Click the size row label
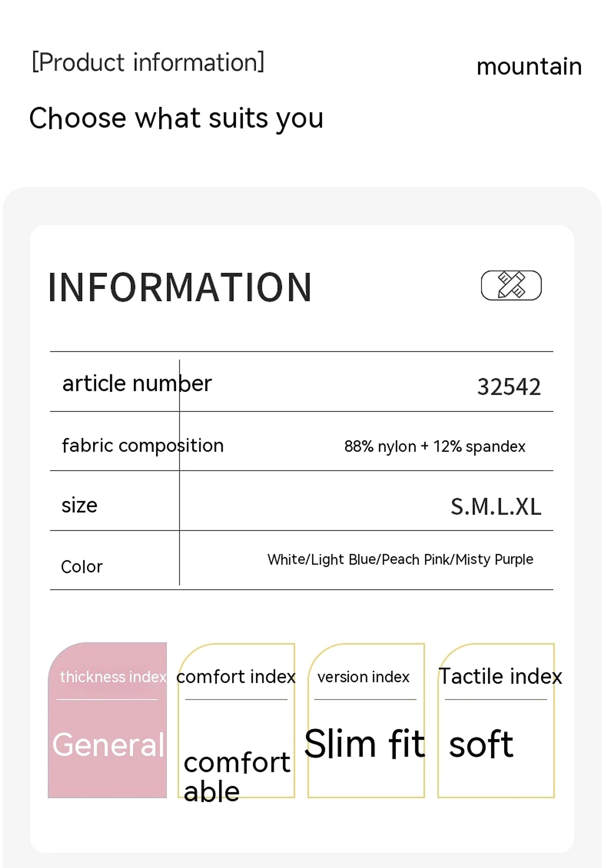The image size is (607, 868). pyautogui.click(x=80, y=506)
